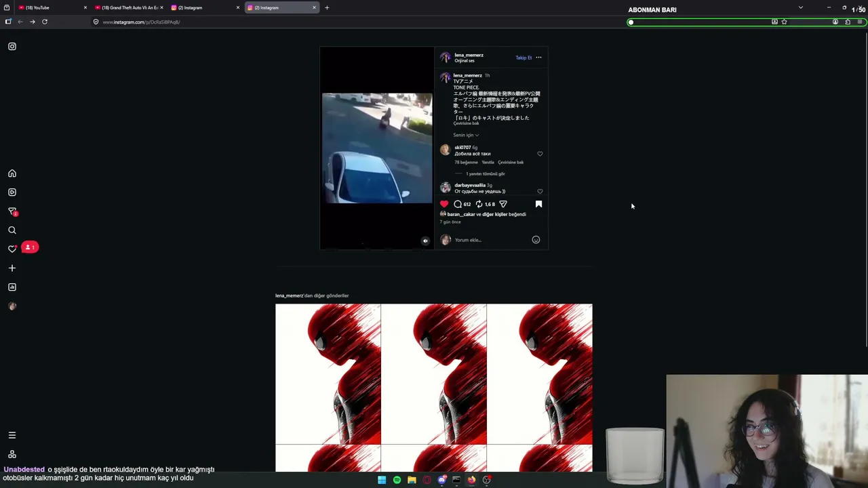Open the install-app icon in address bar
The image size is (868, 488).
(774, 22)
